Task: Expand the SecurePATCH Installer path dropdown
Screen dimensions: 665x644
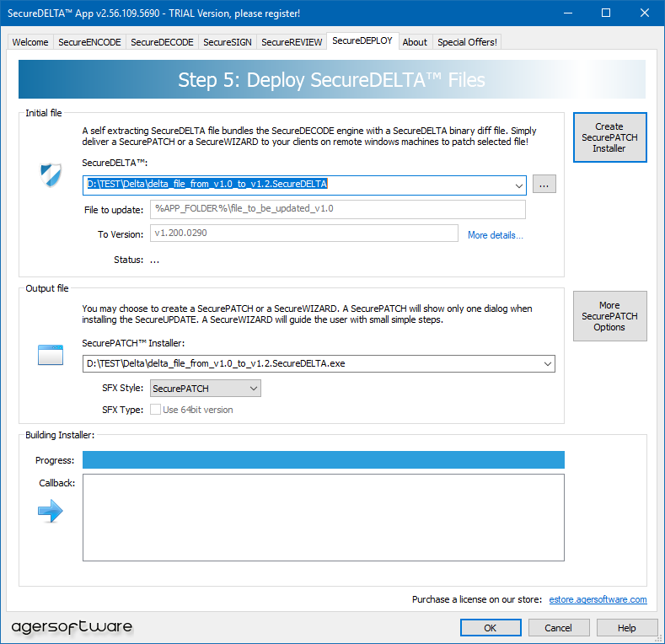Action: 548,363
